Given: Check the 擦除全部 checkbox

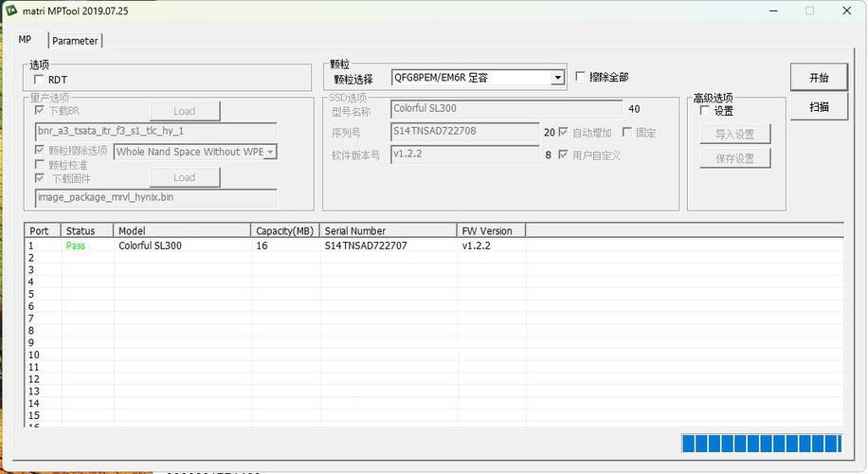Looking at the screenshot, I should [580, 77].
